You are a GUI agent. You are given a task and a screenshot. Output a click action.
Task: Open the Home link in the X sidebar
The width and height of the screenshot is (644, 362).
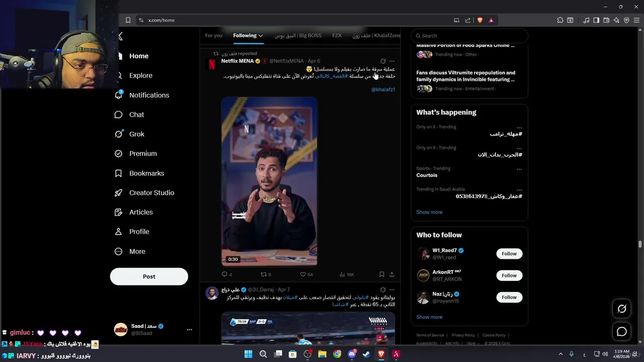[138, 56]
